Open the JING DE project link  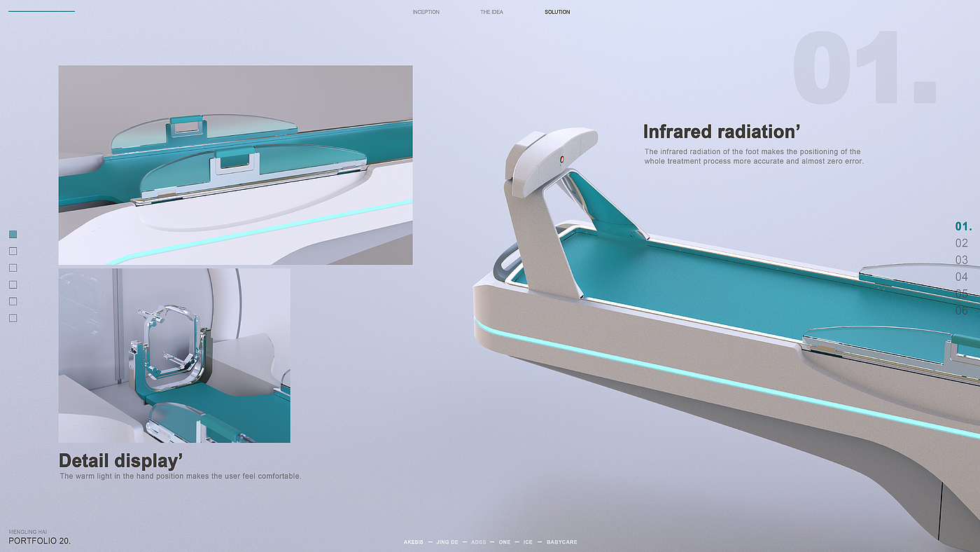tap(447, 542)
